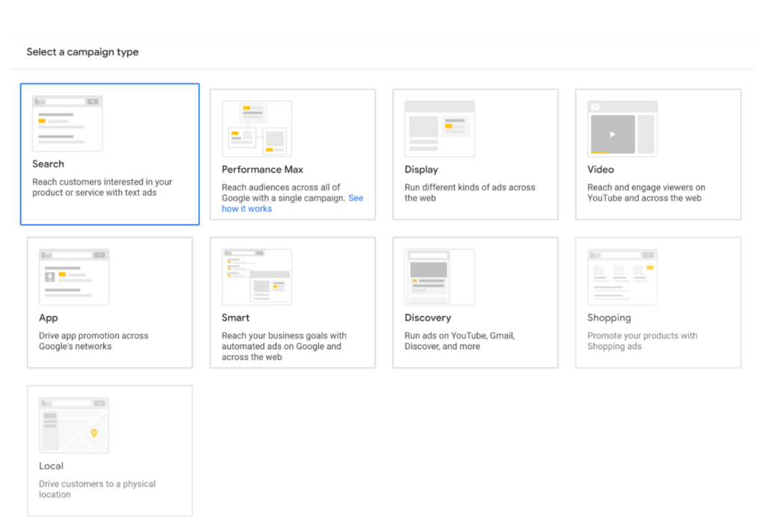Select the Smart campaign description text

click(284, 346)
